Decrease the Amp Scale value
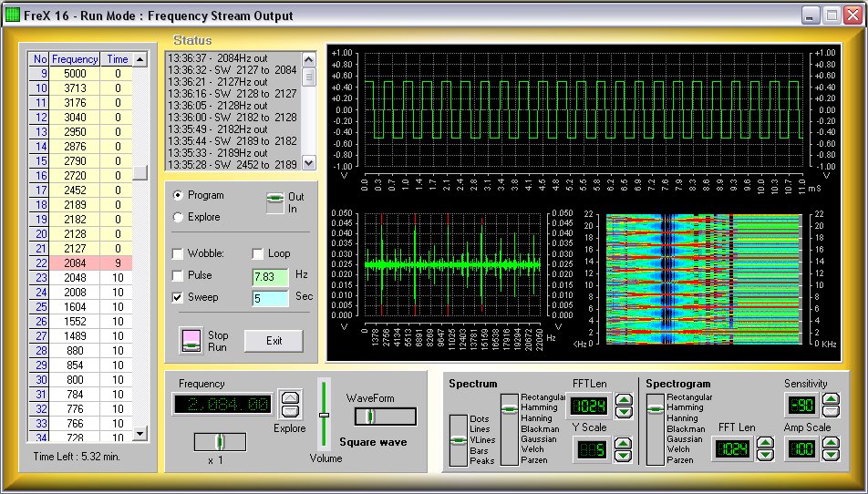 tap(831, 455)
